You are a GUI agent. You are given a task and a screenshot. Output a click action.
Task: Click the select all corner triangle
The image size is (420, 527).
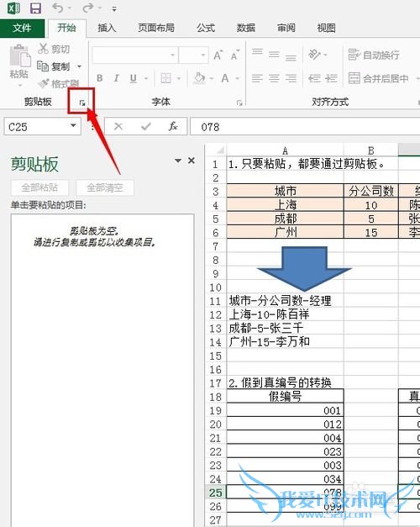(220, 150)
